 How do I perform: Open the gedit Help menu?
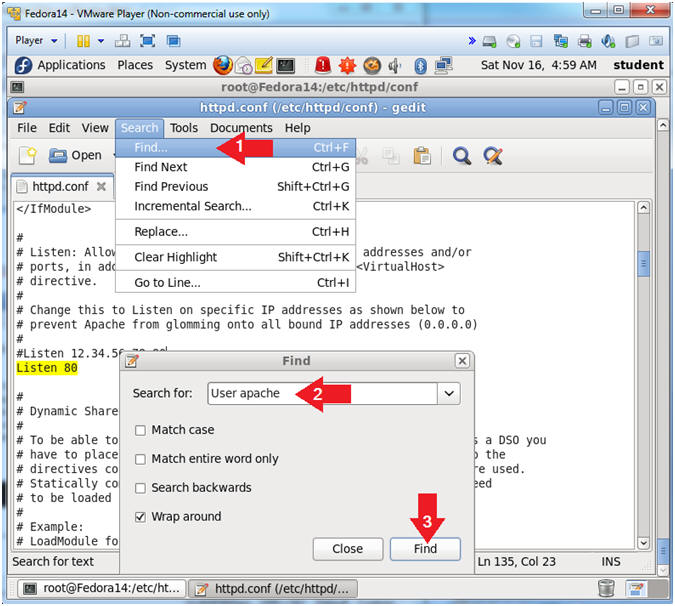pyautogui.click(x=297, y=128)
